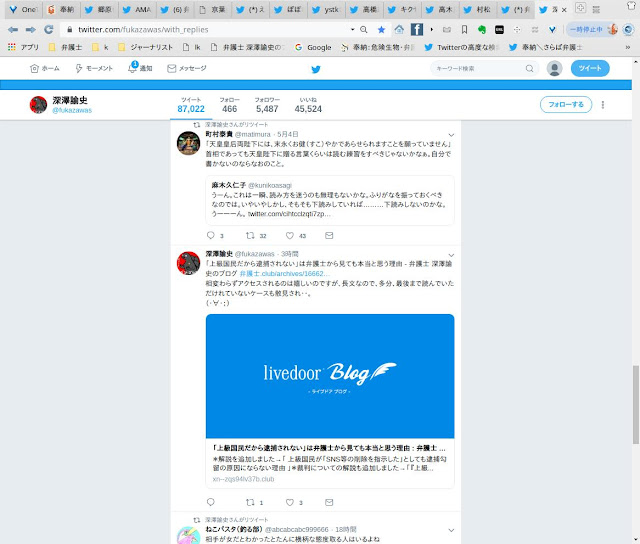
Task: Click the 一時停止中 profile status button
Action: pyautogui.click(x=592, y=29)
